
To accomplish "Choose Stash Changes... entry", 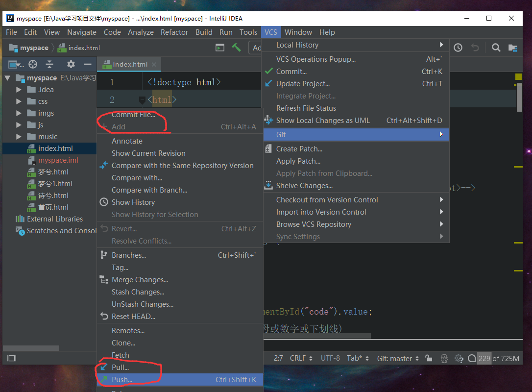I will (180, 292).
